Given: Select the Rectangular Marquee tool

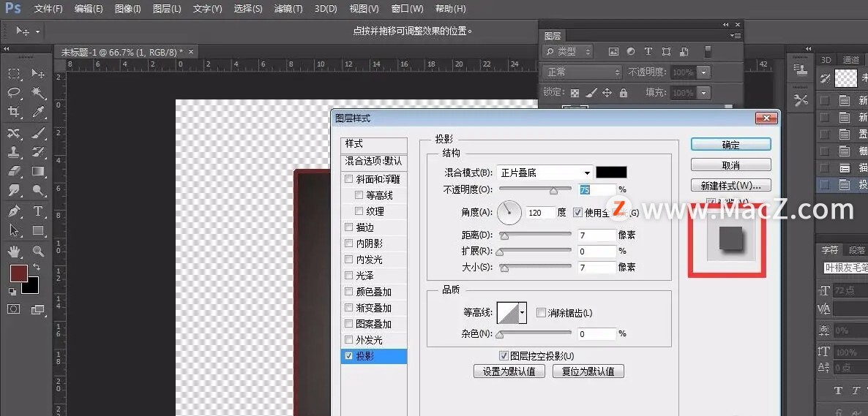Looking at the screenshot, I should tap(14, 74).
